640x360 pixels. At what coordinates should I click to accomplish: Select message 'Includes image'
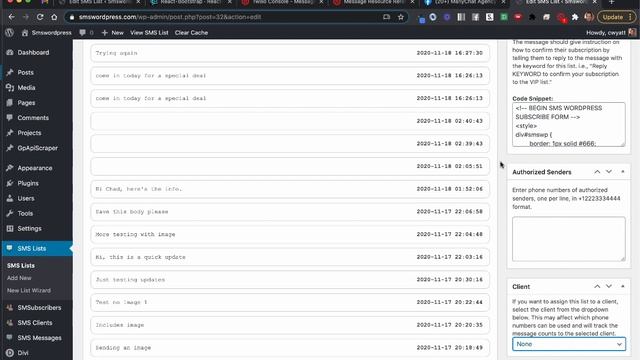[290, 325]
